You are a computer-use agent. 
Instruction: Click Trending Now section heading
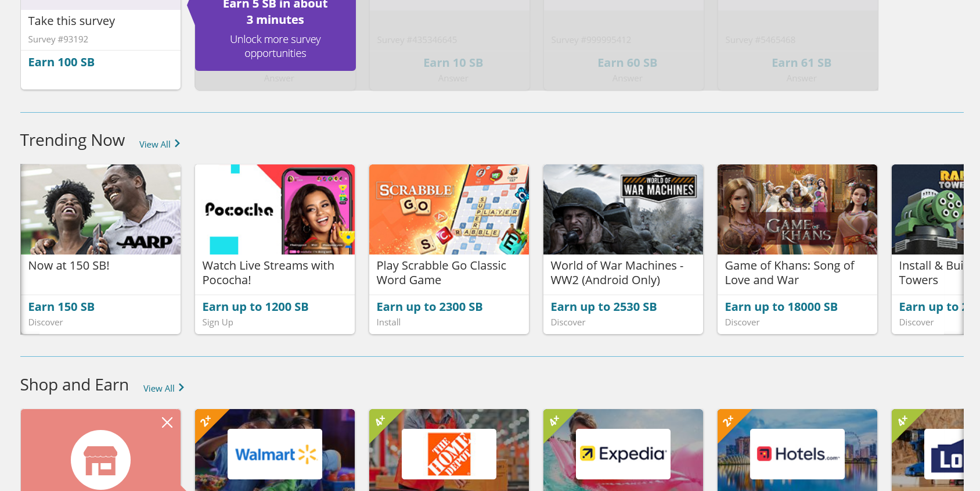pyautogui.click(x=73, y=140)
